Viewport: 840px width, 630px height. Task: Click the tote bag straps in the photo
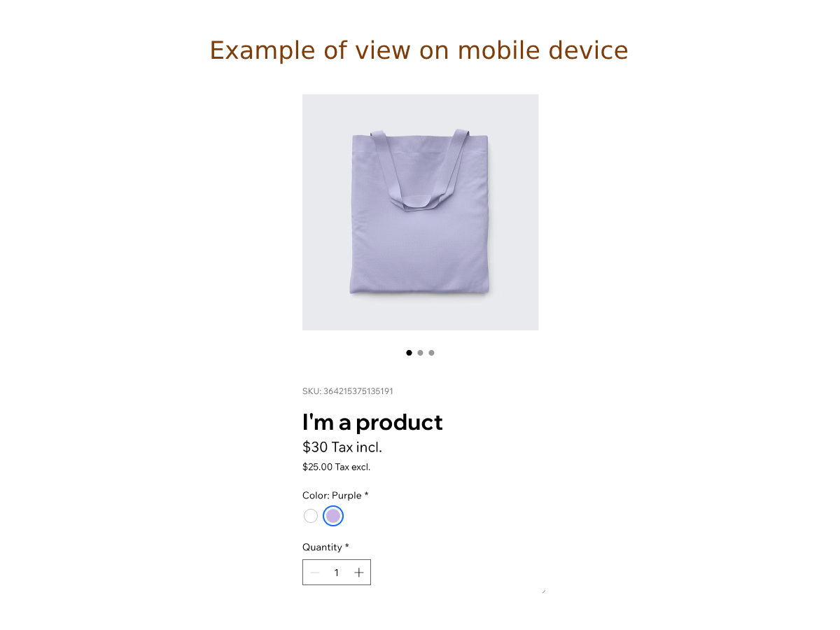click(420, 169)
